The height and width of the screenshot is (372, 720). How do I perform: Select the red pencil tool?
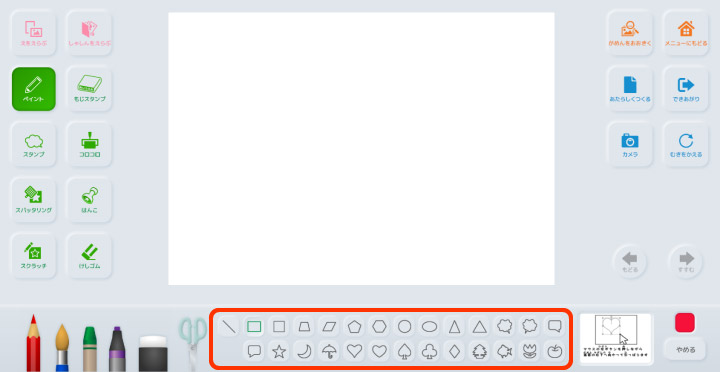tap(33, 343)
